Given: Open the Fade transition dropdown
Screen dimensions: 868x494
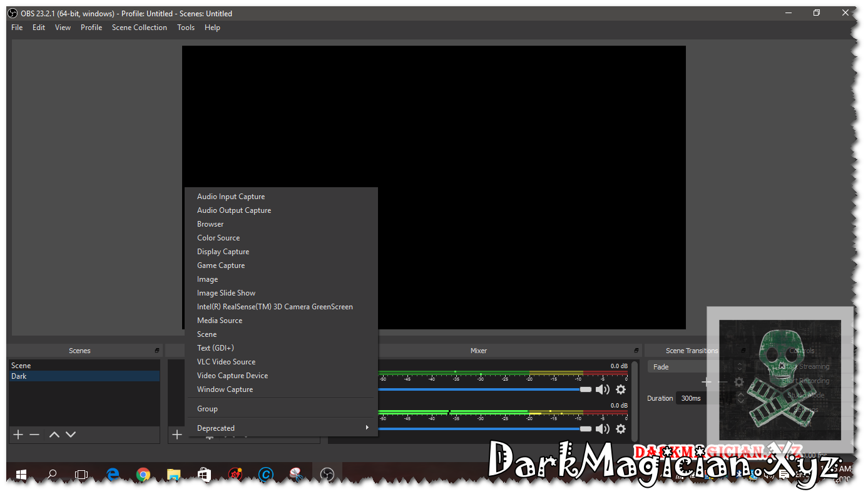Looking at the screenshot, I should (697, 367).
